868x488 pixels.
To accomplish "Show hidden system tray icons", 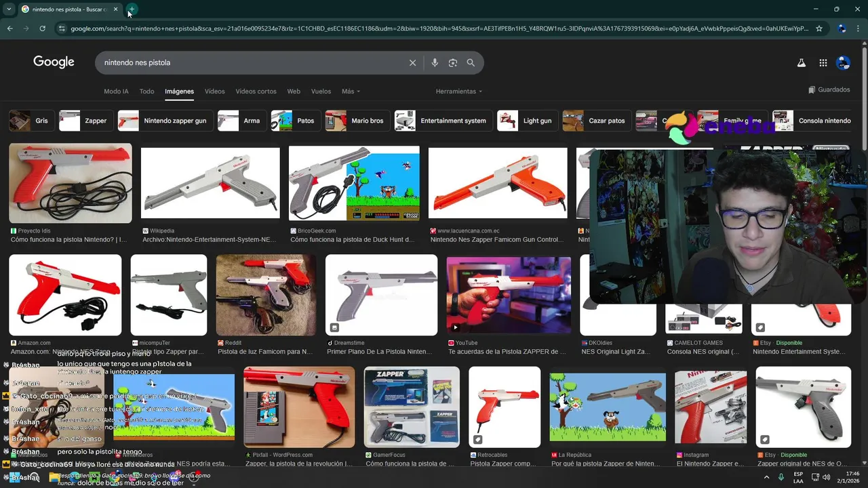I will 766,477.
